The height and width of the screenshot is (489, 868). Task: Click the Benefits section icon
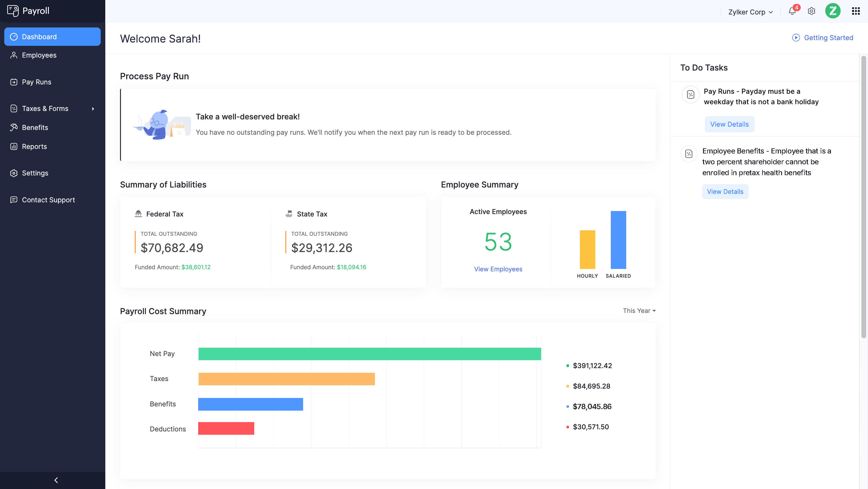coord(13,127)
